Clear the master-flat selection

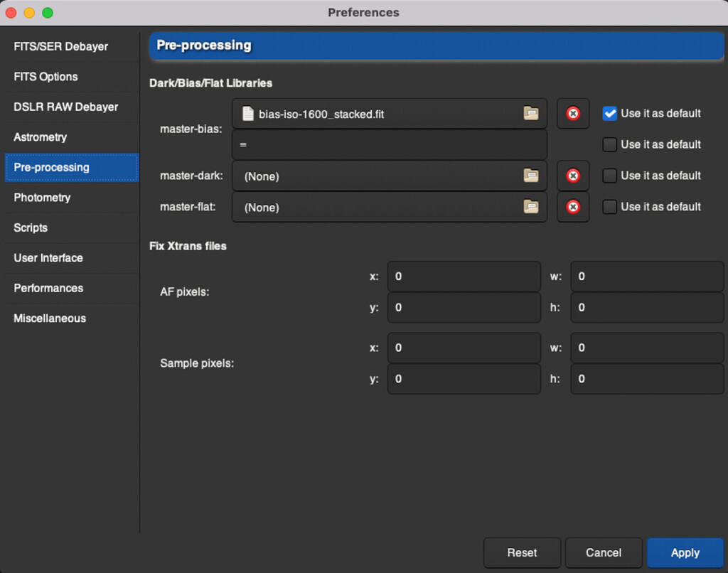pos(573,207)
